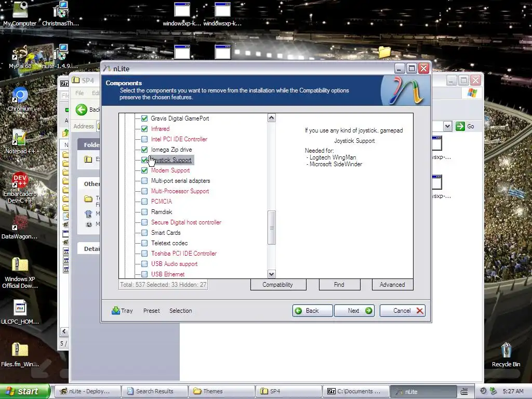Open MyPal 68 browser shortcut
This screenshot has width=532, height=399.
pyautogui.click(x=20, y=56)
